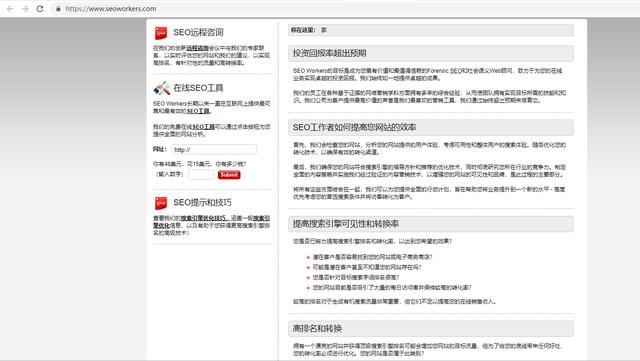The height and width of the screenshot is (361, 640).
Task: Click the padlock icon beside the URL
Action: [x=58, y=9]
